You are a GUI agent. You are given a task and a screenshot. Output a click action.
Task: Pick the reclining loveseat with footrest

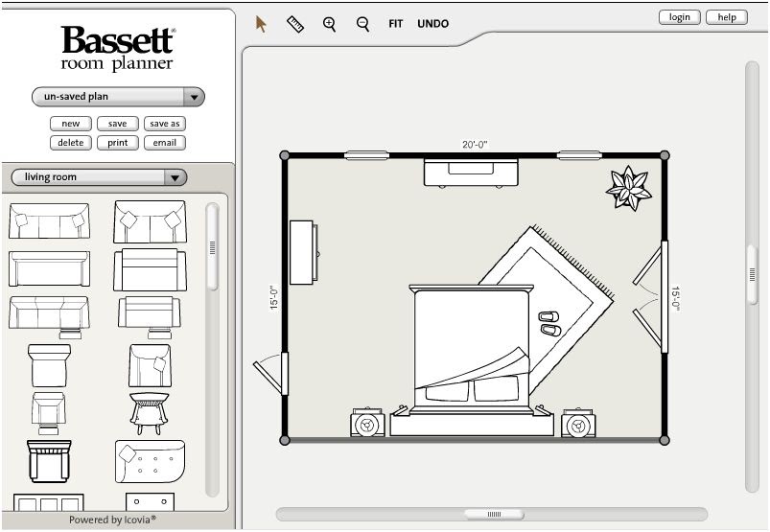[150, 317]
